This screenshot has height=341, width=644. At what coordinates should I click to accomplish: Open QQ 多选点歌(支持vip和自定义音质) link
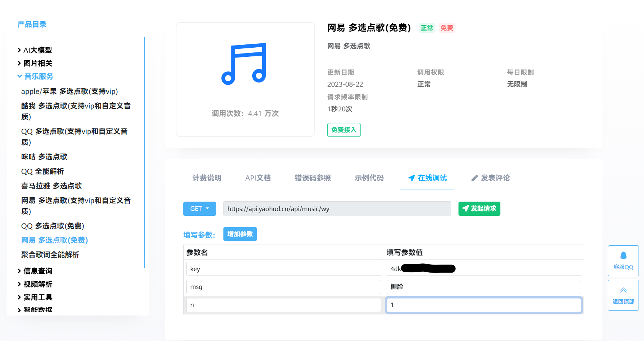(74, 137)
